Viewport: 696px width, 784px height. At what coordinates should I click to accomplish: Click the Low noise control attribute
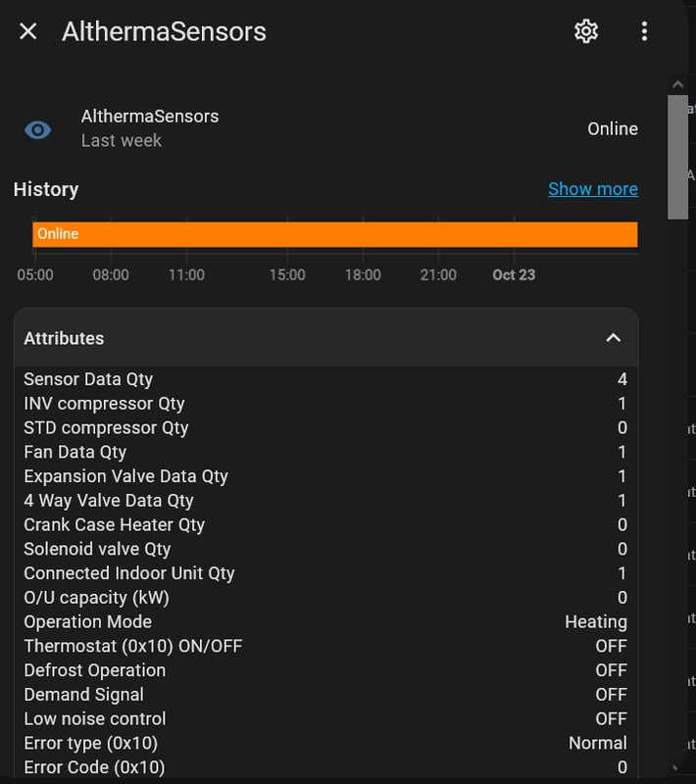point(95,718)
